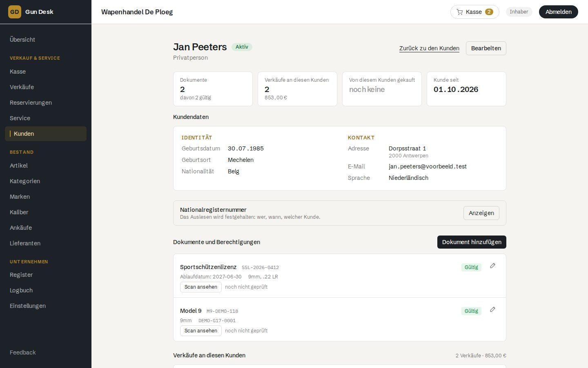Screen dimensions: 588x368
Task: Edit the Model 9 document pencil icon
Action: tap(492, 310)
